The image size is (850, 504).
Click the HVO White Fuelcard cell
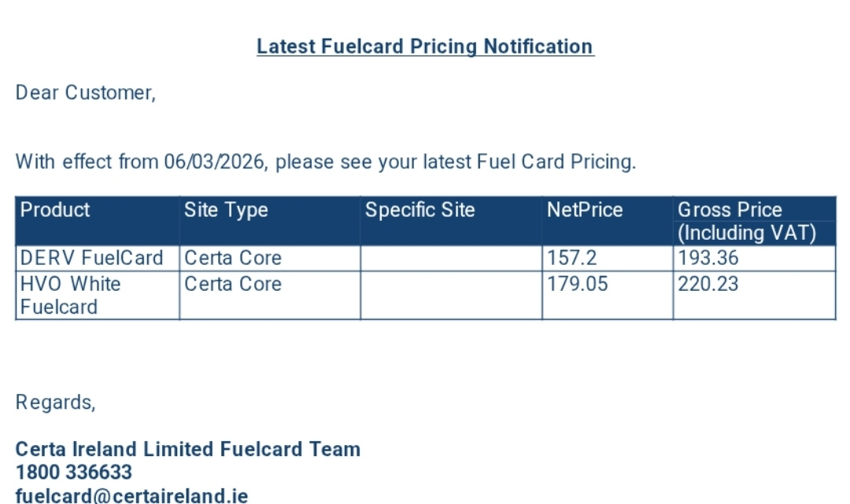98,296
